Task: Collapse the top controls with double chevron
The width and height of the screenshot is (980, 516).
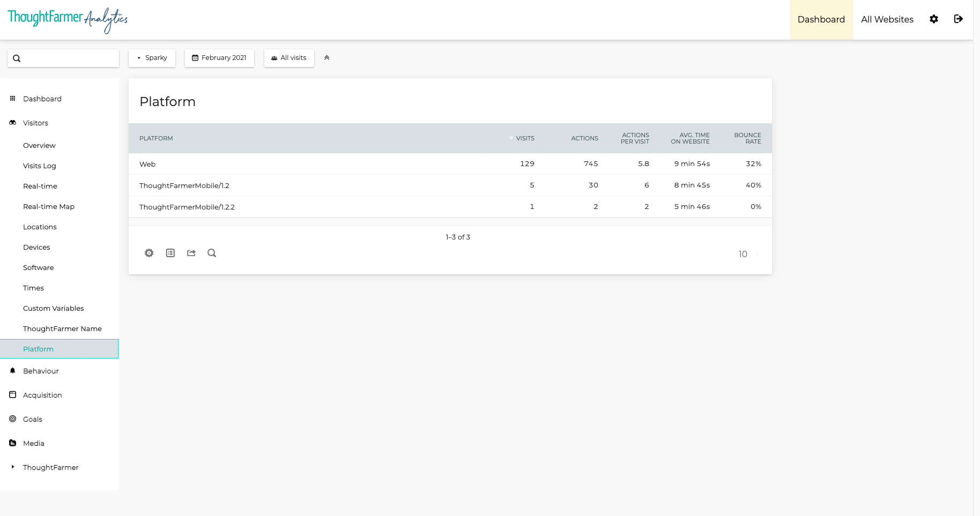Action: pyautogui.click(x=326, y=58)
